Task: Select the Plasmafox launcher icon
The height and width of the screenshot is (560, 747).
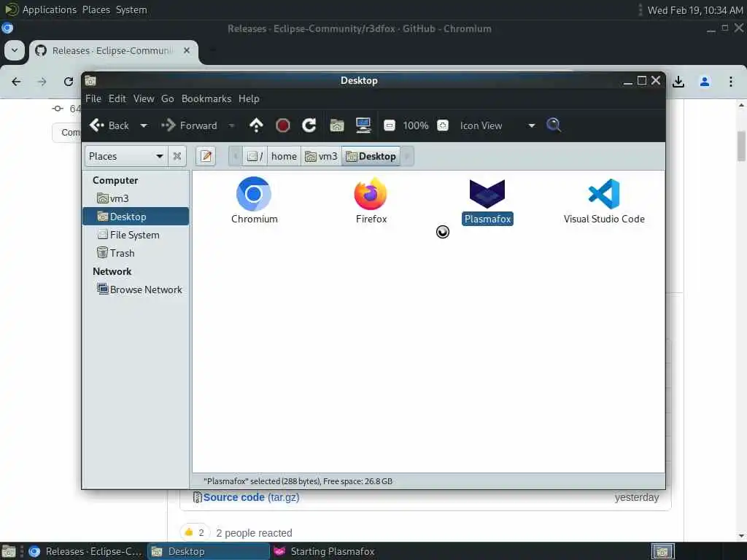Action: pos(487,194)
